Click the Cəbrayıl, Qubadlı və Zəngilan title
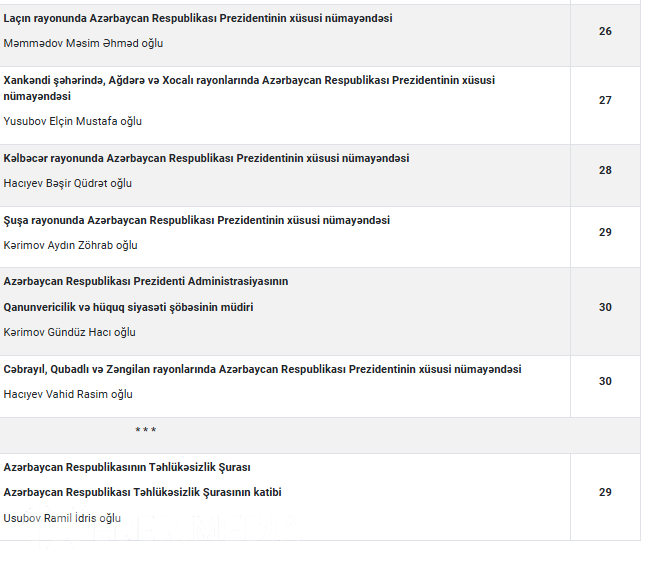The height and width of the screenshot is (570, 652). click(262, 370)
